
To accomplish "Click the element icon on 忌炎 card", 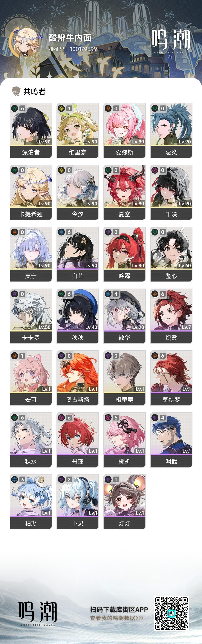I will click(x=155, y=108).
